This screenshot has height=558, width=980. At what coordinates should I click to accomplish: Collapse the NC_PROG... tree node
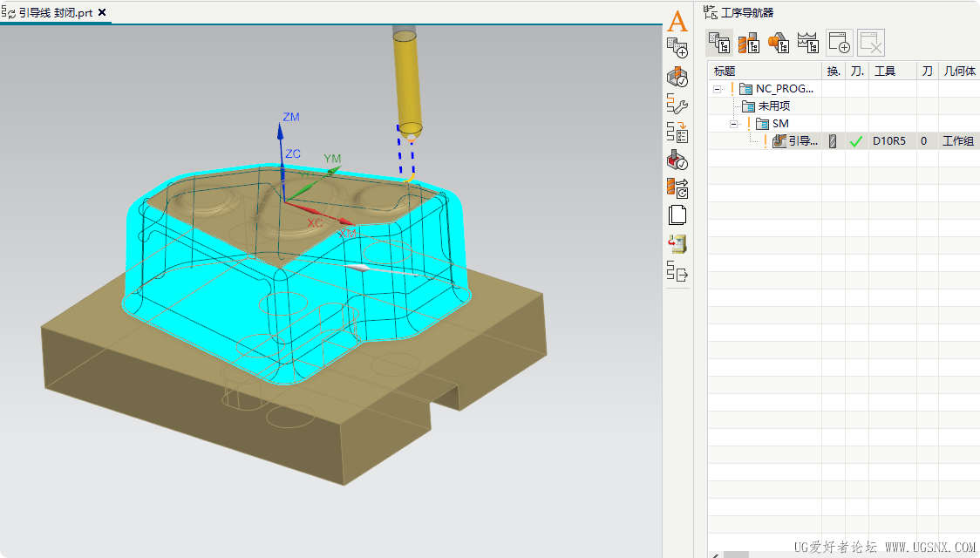point(717,89)
